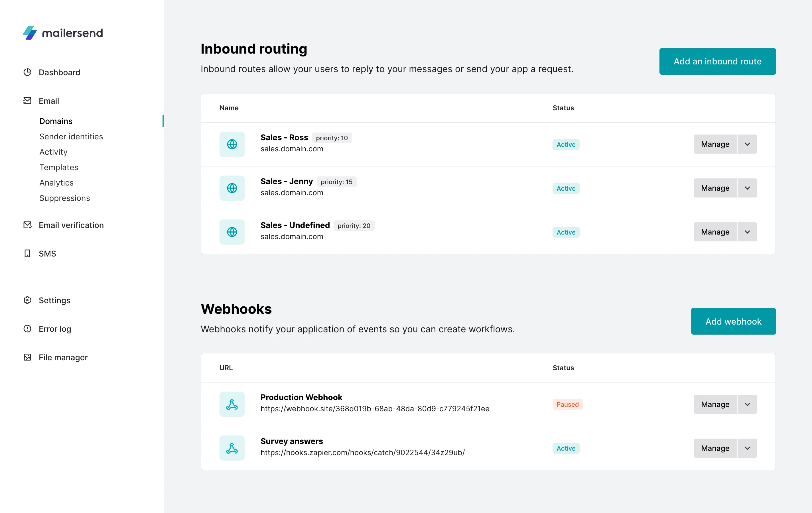
Task: Expand dropdown arrow for Sales - Ross route
Action: [x=747, y=144]
